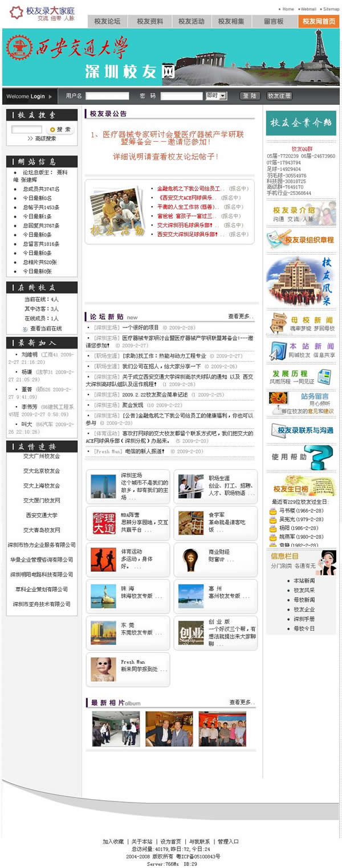Open the 东莞 forum icon
This screenshot has height=868, width=342.
[x=103, y=632]
